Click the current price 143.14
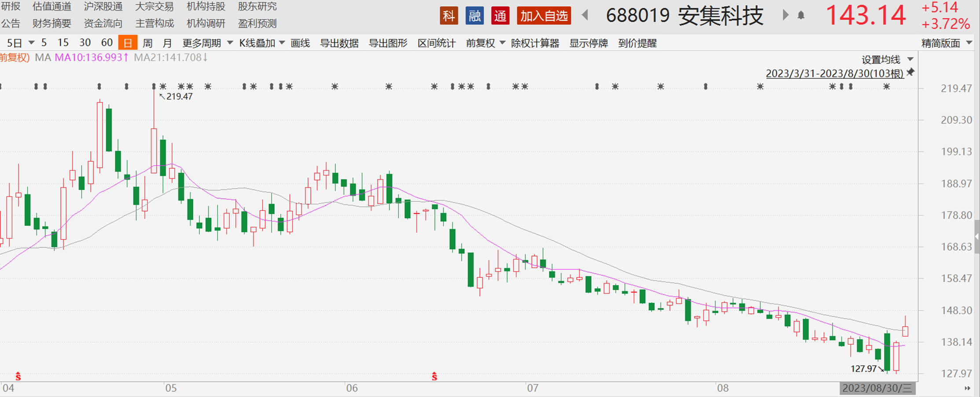 pyautogui.click(x=866, y=15)
